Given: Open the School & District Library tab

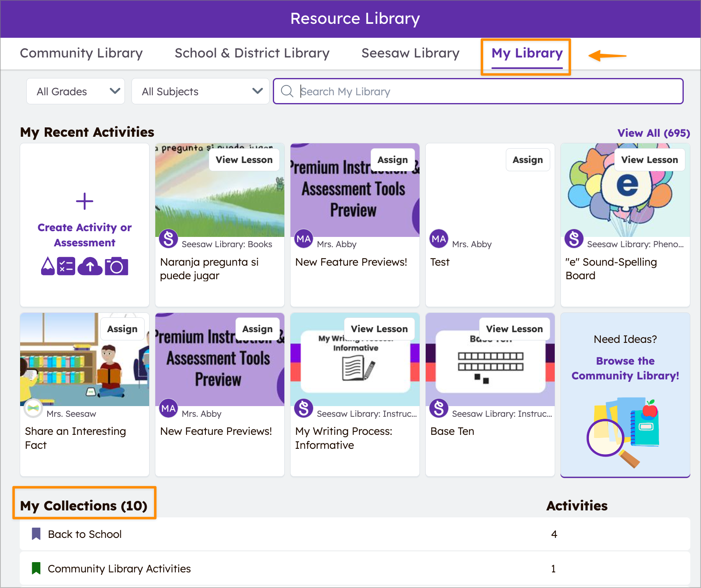Looking at the screenshot, I should click(252, 53).
